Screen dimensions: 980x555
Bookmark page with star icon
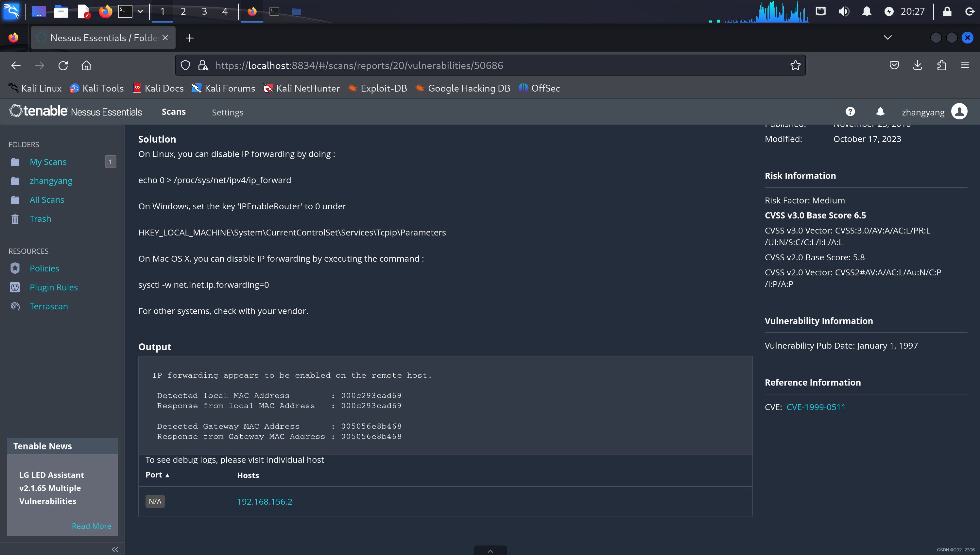795,65
